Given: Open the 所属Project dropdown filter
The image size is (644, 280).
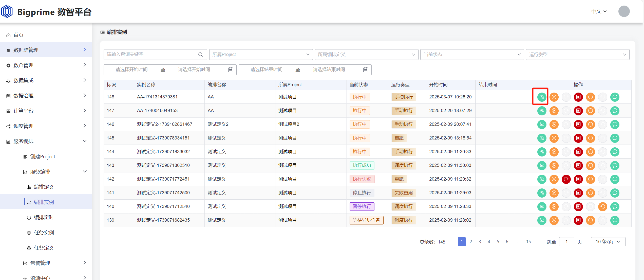Looking at the screenshot, I should click(261, 55).
